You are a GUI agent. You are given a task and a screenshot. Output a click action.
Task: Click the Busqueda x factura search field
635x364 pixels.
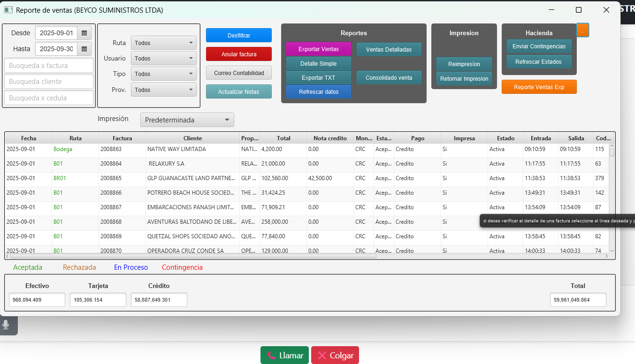[49, 66]
